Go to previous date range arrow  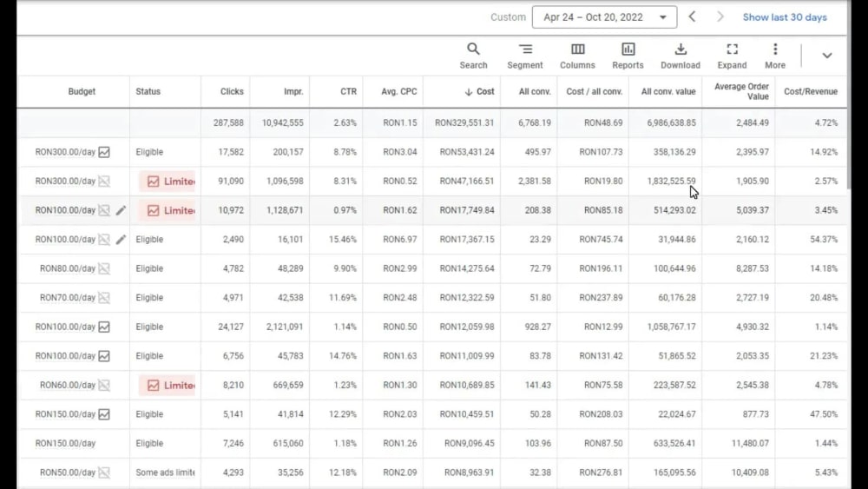coord(692,17)
